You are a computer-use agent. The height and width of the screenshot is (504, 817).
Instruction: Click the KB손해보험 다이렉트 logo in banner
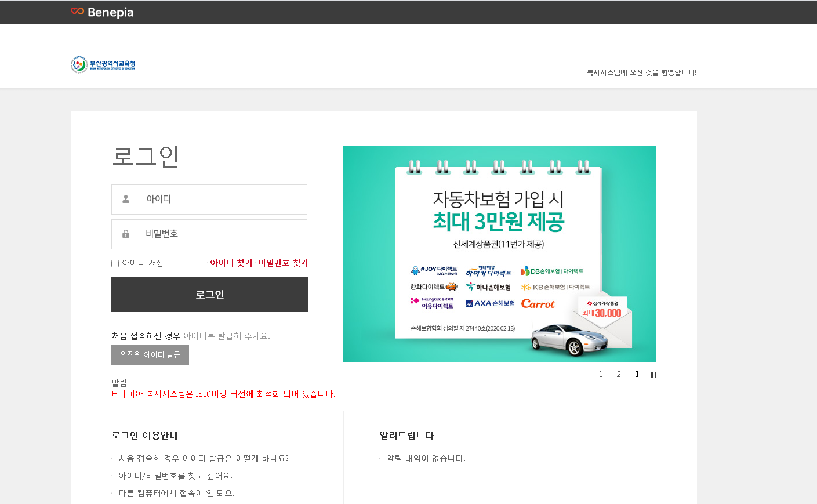(555, 287)
